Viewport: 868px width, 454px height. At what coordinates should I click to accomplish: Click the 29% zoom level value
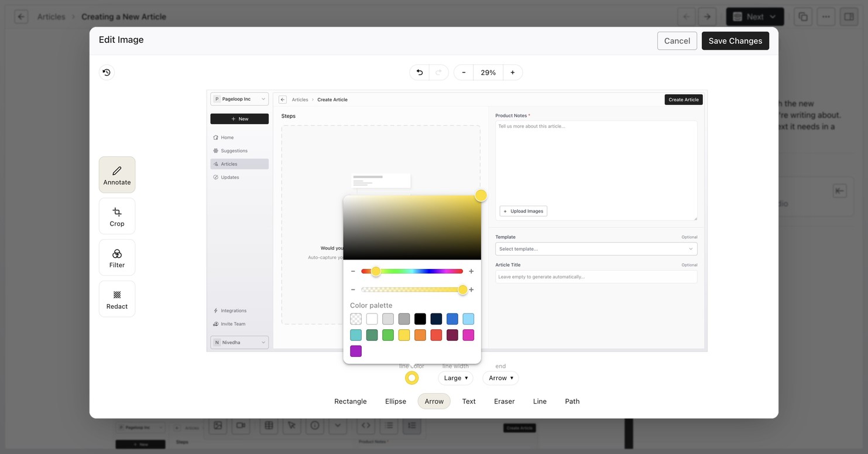(488, 73)
